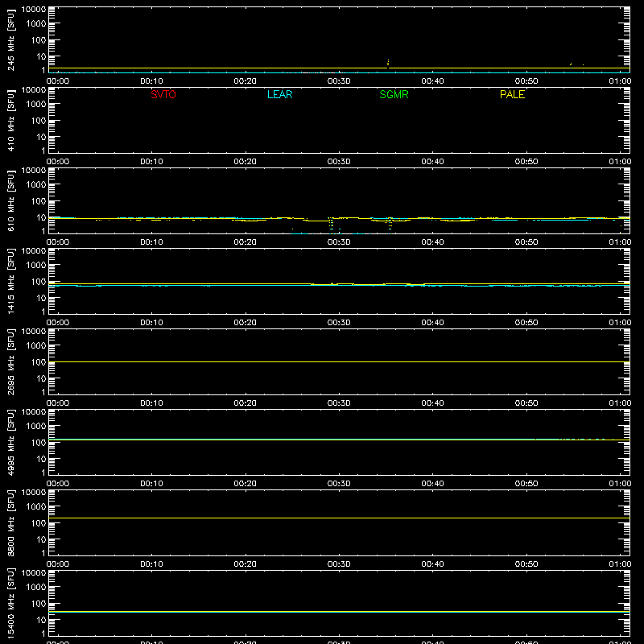
Task: Select the 2695 MHz [SFU] axis title
Action: pos(10,361)
